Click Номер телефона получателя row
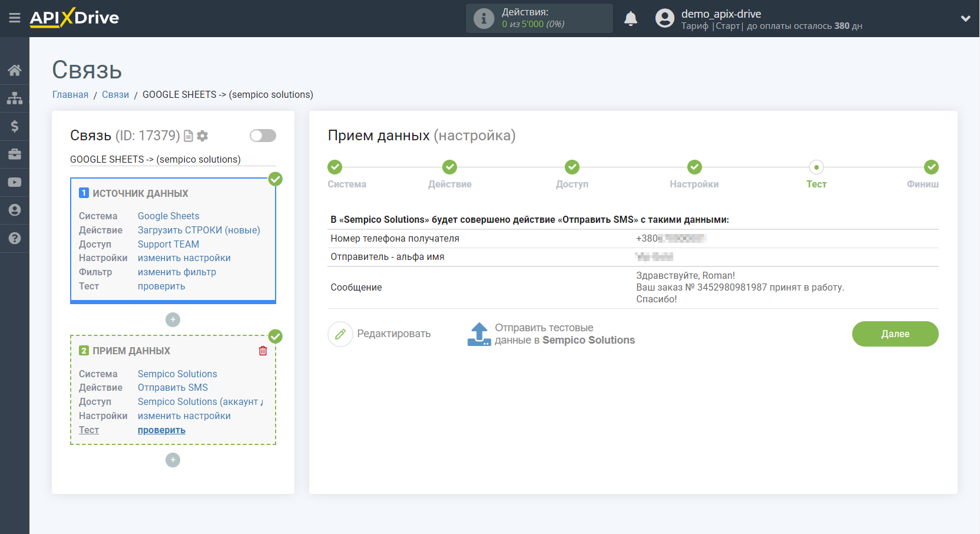Image resolution: width=980 pixels, height=534 pixels. [x=633, y=239]
